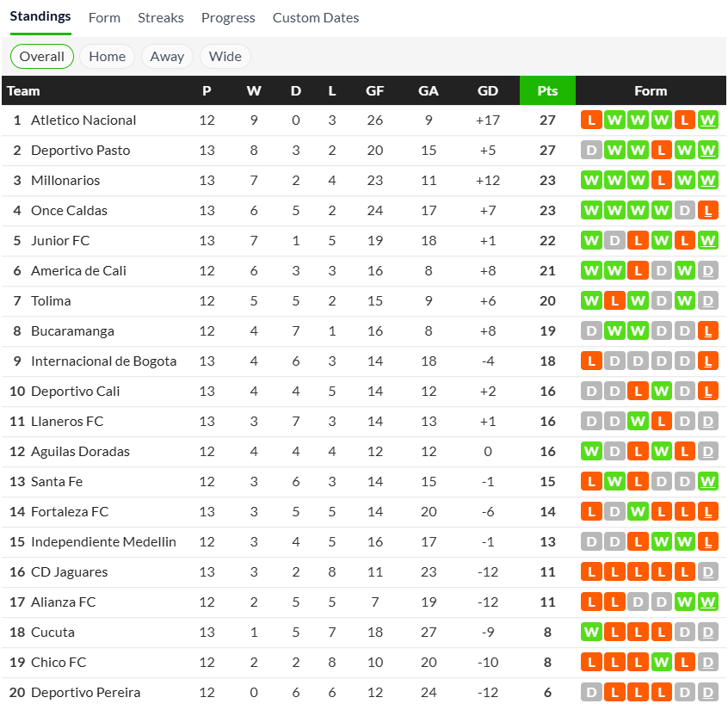Click Deportivo Pasto's first draw form badge
The height and width of the screenshot is (716, 728).
[x=591, y=151]
